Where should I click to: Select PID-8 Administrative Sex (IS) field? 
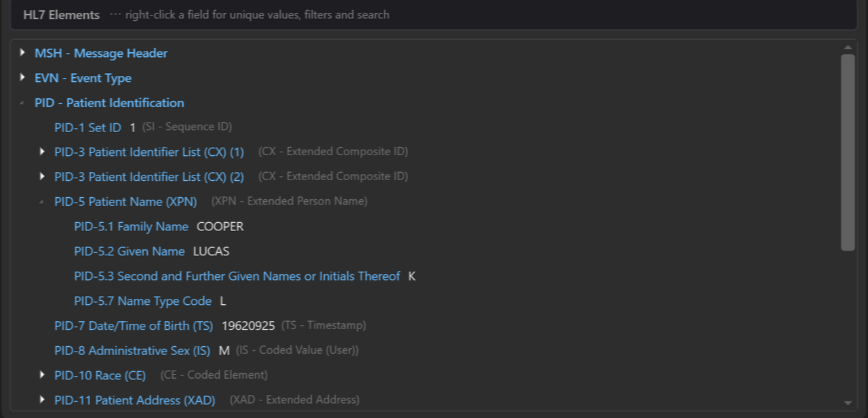click(132, 351)
